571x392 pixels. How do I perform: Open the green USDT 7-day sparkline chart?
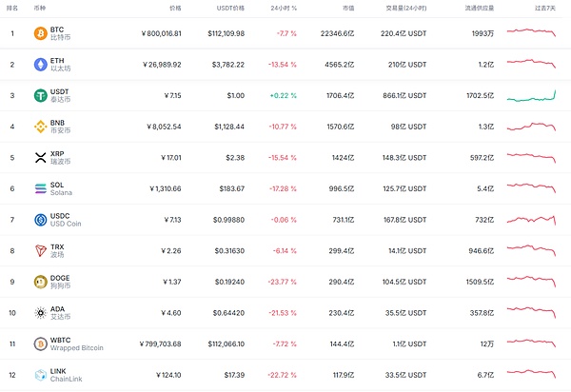pyautogui.click(x=532, y=96)
